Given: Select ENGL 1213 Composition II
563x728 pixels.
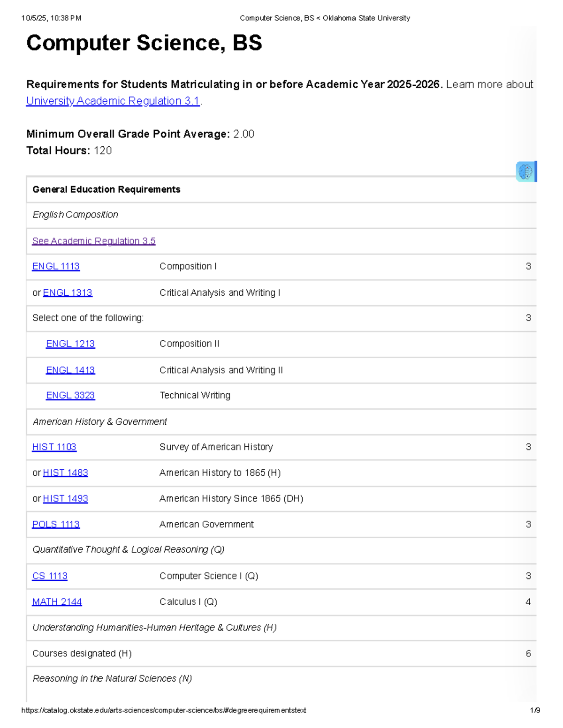Looking at the screenshot, I should point(70,344).
